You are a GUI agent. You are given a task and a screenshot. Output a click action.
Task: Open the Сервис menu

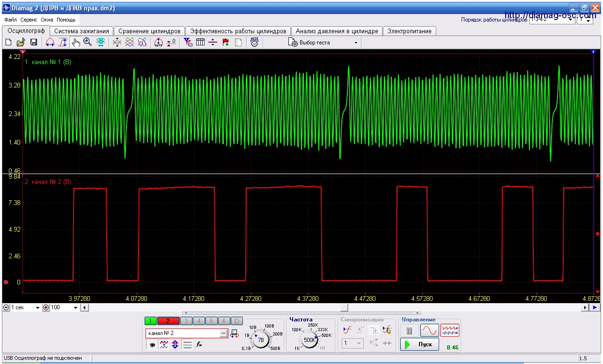tap(29, 20)
